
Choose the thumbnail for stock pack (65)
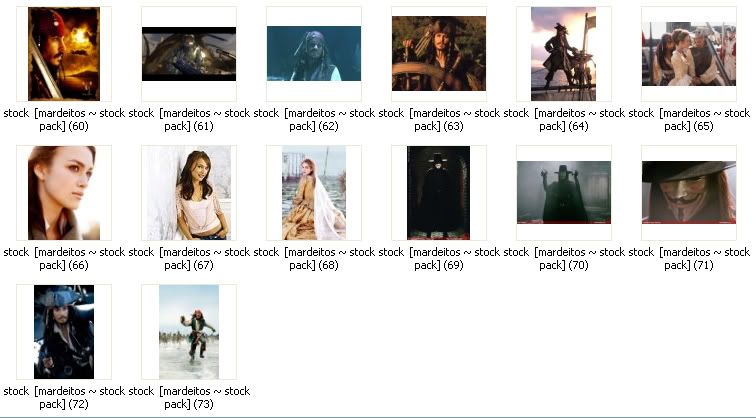[688, 54]
